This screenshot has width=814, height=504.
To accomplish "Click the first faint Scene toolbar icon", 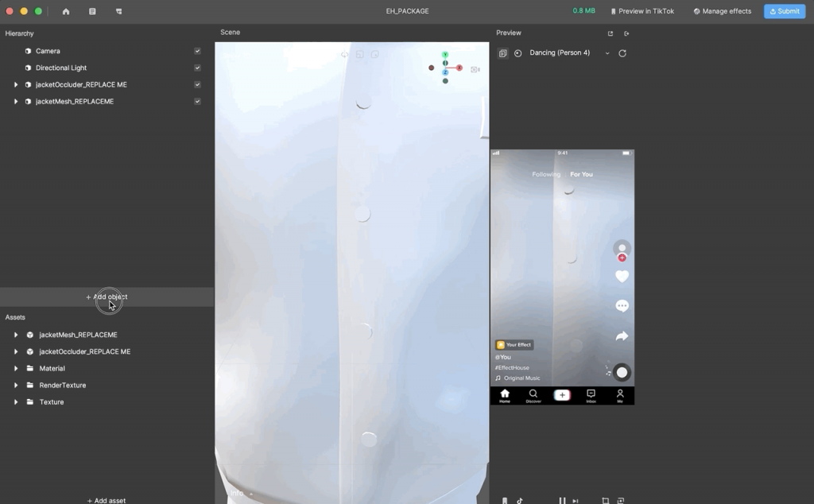I will point(344,54).
